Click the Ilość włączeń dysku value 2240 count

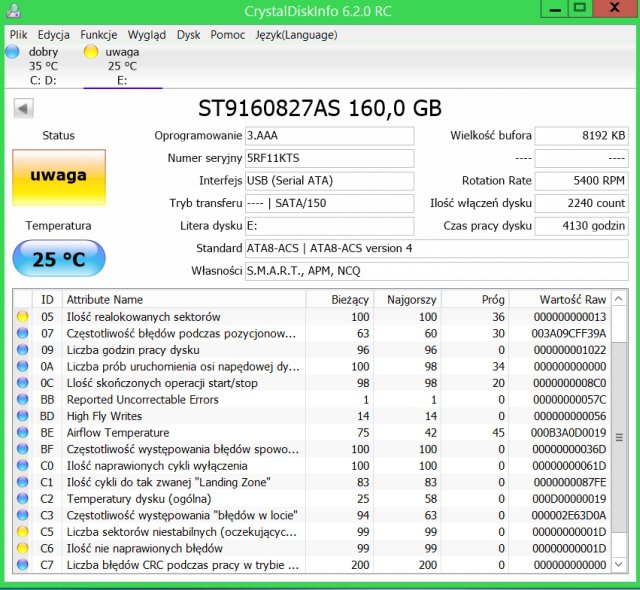(582, 203)
